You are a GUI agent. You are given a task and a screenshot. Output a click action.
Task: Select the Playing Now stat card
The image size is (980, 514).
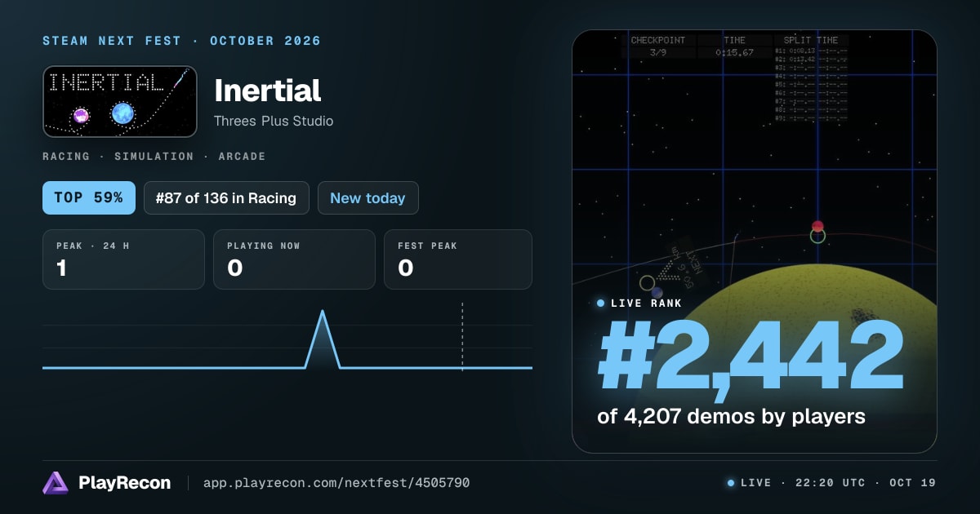[x=294, y=259]
